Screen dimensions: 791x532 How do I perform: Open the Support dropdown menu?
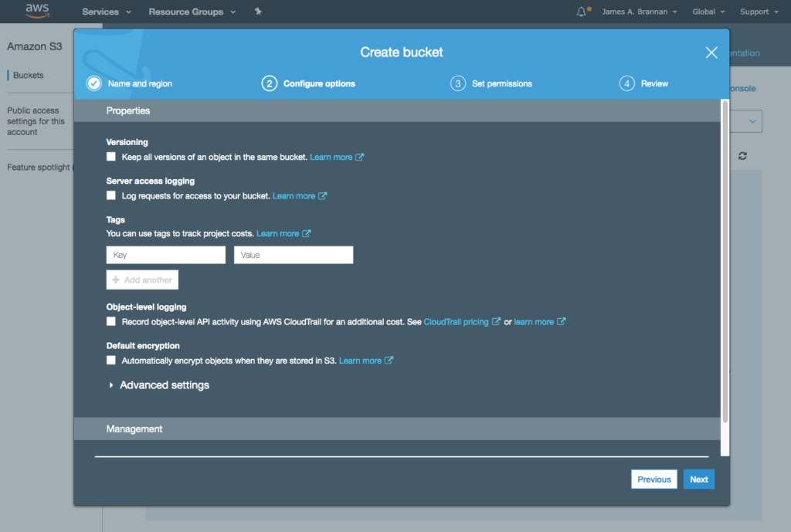(759, 12)
